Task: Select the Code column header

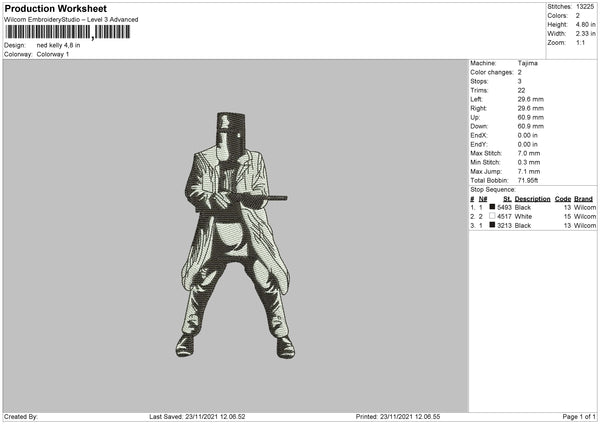Action: pos(562,199)
